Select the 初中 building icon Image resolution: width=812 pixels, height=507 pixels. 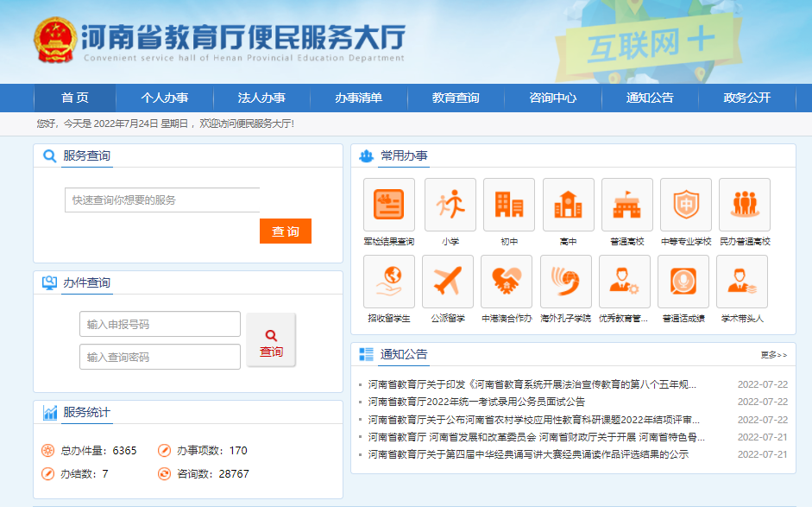(508, 205)
